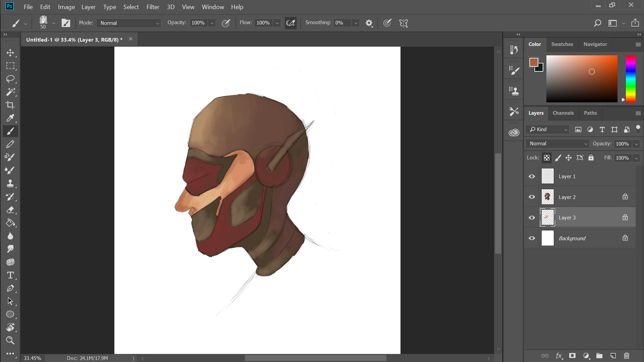The height and width of the screenshot is (362, 644).
Task: Select the Pencil tool
Action: tap(10, 144)
